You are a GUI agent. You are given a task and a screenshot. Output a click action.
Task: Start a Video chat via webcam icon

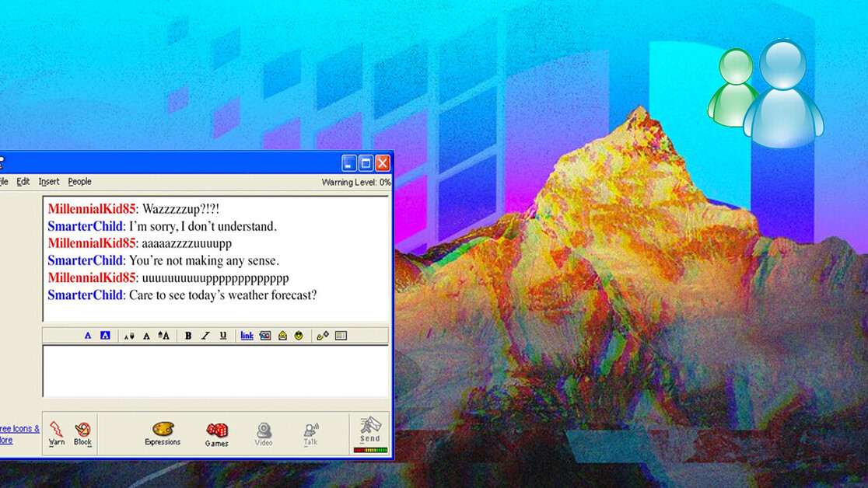264,430
